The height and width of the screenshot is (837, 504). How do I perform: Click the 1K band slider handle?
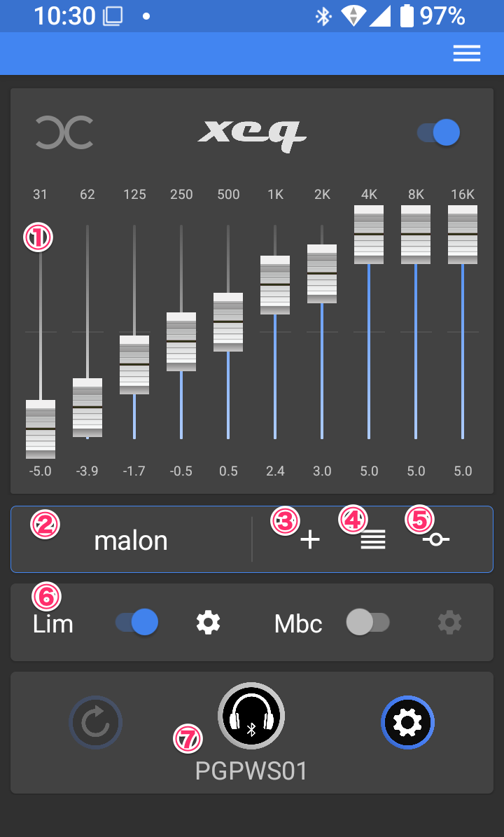275,284
